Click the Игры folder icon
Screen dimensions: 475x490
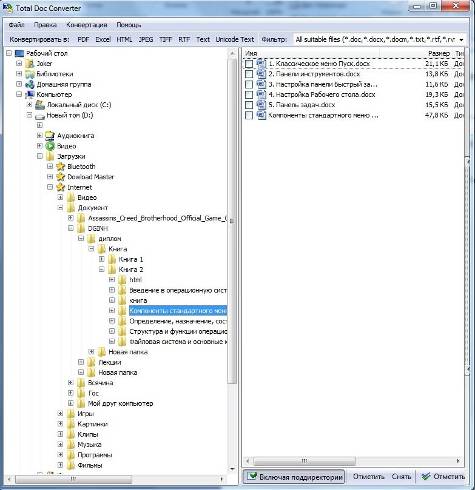pyautogui.click(x=71, y=413)
